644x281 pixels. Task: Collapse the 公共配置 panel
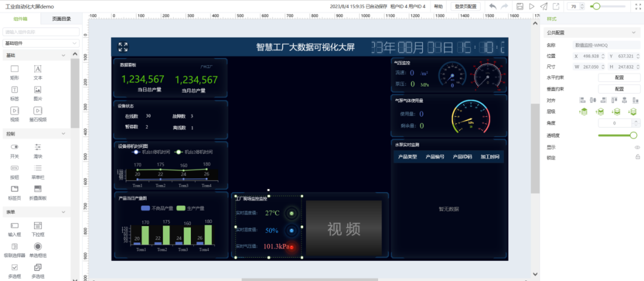click(x=633, y=32)
